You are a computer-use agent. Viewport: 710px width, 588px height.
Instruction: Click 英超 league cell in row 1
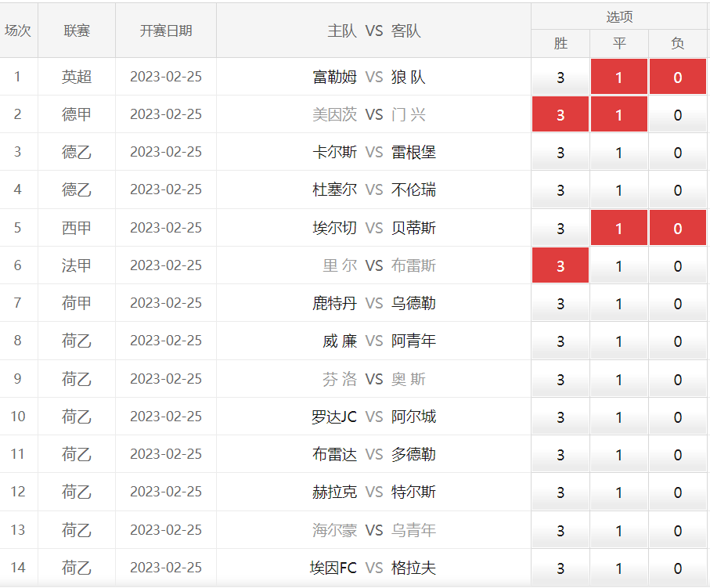(x=77, y=77)
